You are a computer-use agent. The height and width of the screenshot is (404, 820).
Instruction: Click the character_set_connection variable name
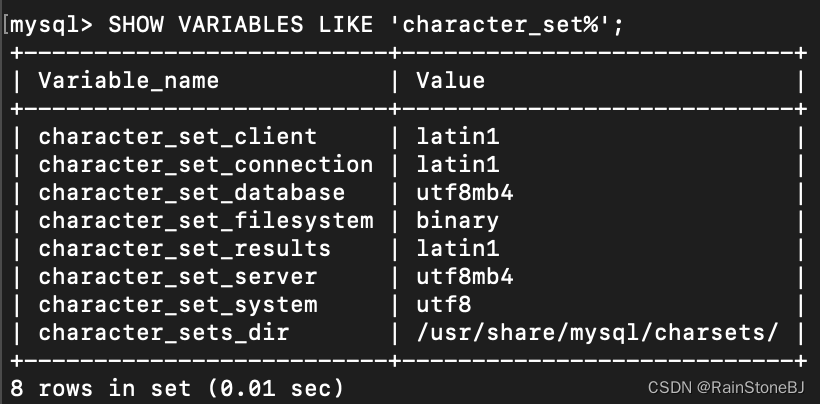(205, 165)
